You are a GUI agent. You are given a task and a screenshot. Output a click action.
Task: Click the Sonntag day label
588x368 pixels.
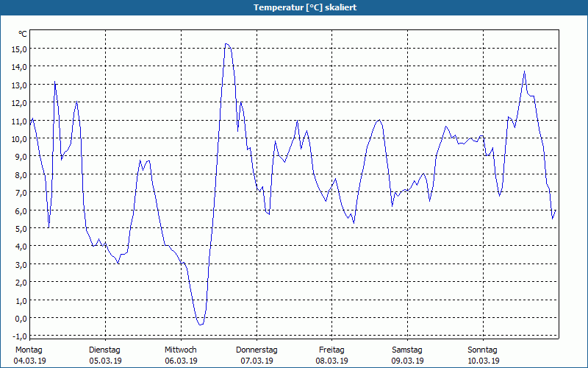[482, 350]
